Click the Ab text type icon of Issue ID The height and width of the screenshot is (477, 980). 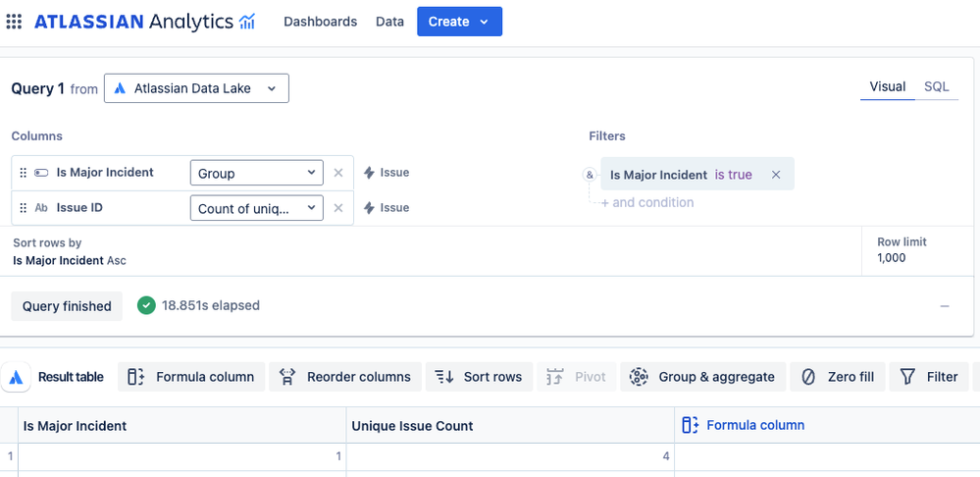point(41,208)
